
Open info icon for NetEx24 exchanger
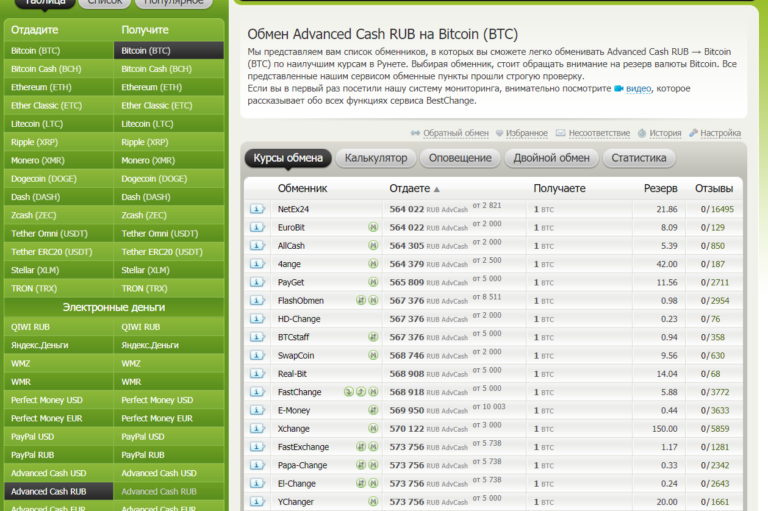[257, 209]
